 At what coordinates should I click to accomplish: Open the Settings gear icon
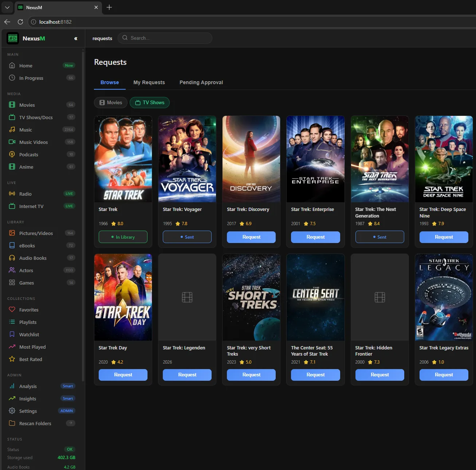click(12, 411)
